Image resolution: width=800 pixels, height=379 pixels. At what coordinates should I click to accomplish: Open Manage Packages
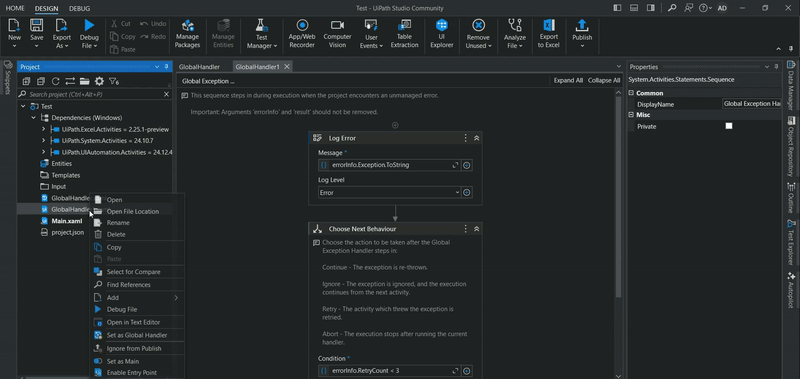tap(187, 34)
